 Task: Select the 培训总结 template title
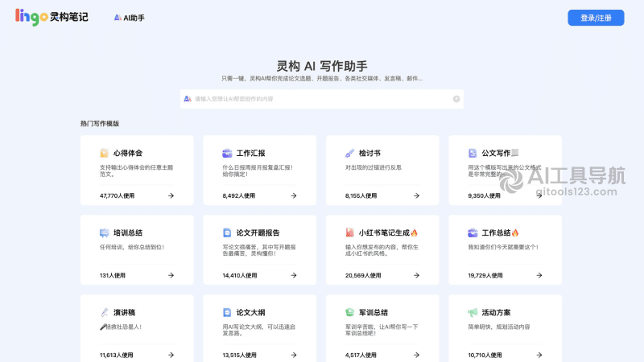(x=128, y=232)
